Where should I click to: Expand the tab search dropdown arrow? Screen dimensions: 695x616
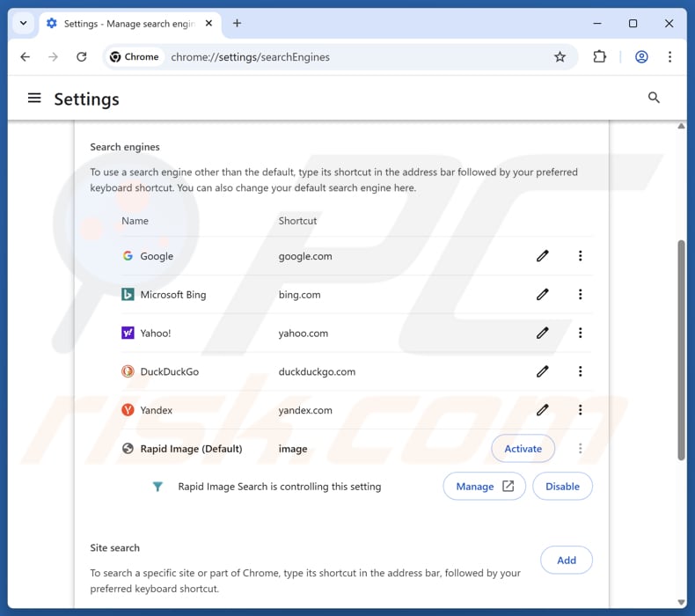click(x=23, y=24)
